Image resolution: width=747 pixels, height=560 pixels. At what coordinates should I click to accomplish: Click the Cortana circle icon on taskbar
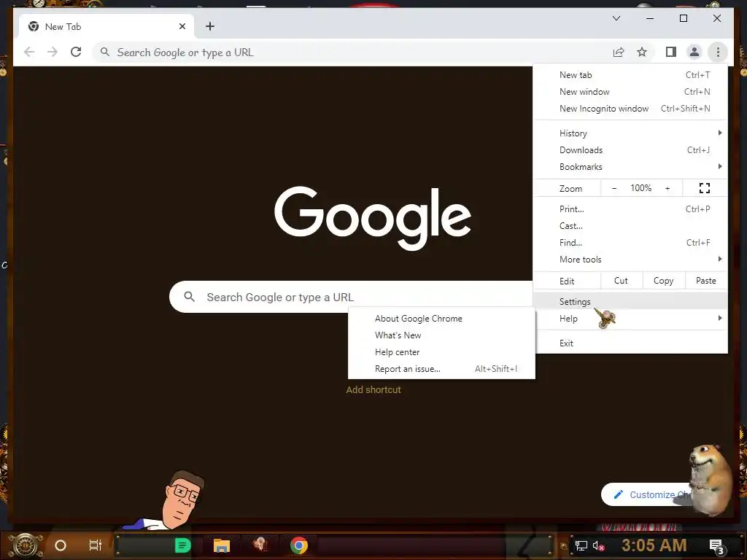point(61,545)
